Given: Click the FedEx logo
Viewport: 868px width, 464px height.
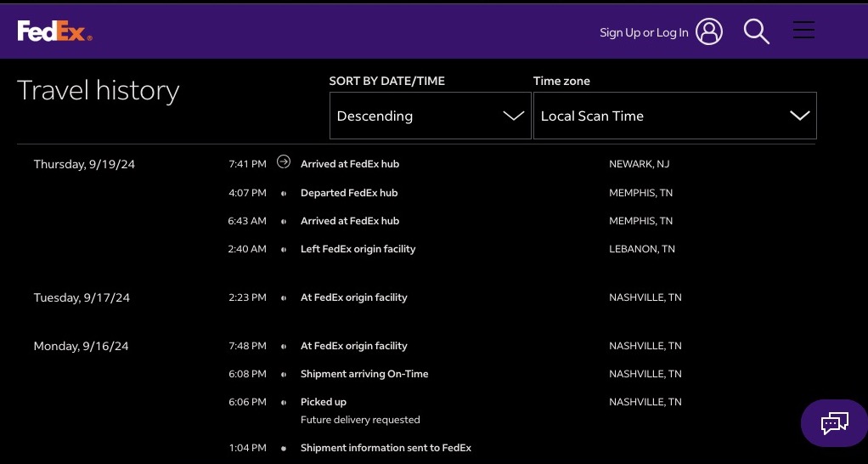Looking at the screenshot, I should point(54,32).
